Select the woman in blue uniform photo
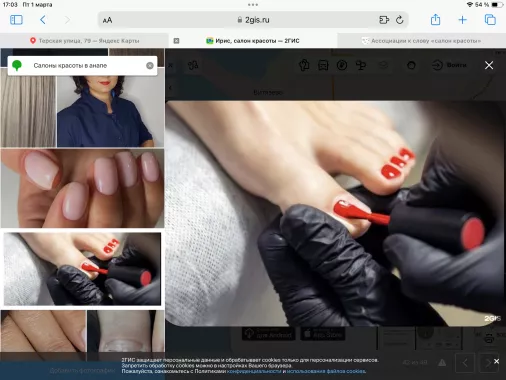 [x=110, y=111]
